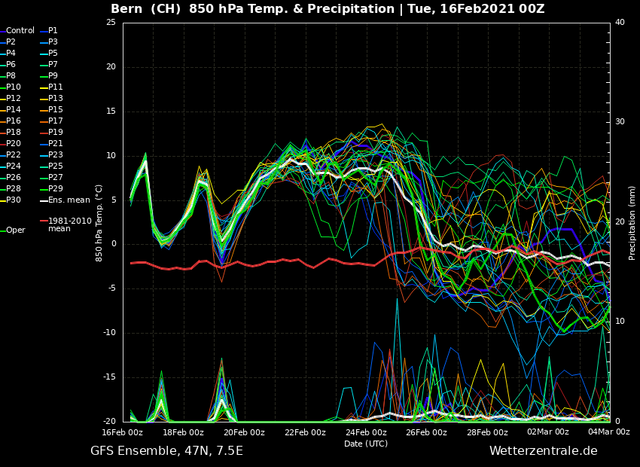The image size is (640, 467).
Task: Select the 'P28' legend entry
Action: point(13,189)
